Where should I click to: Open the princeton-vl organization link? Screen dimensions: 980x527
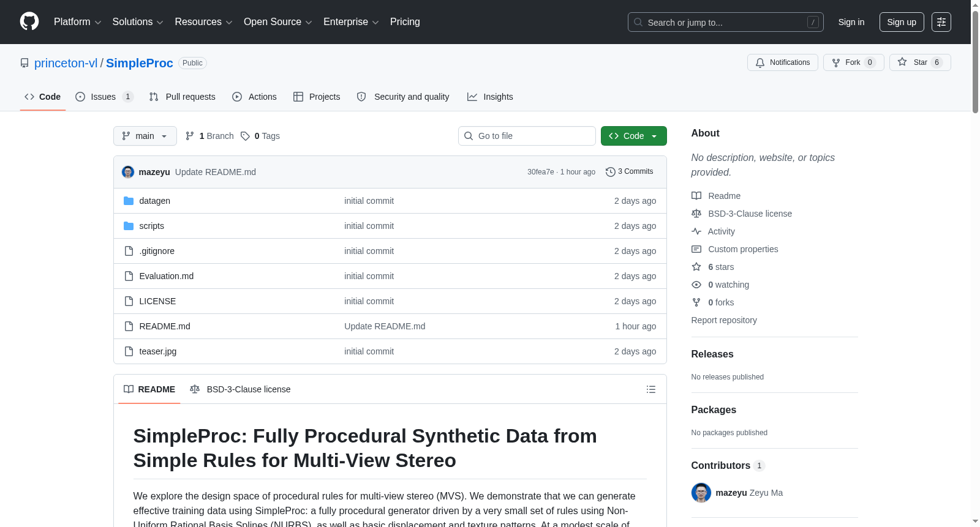coord(66,63)
